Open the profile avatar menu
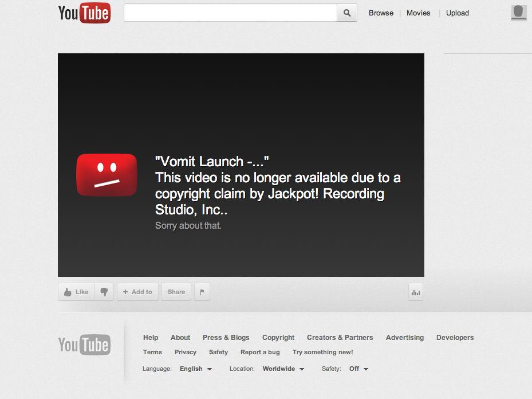The height and width of the screenshot is (399, 532). [518, 13]
